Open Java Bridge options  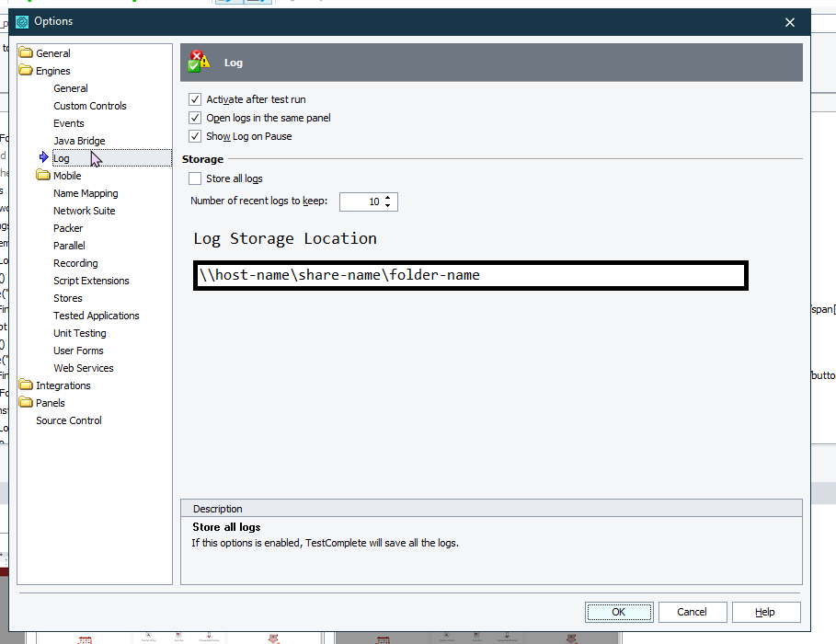(x=79, y=141)
